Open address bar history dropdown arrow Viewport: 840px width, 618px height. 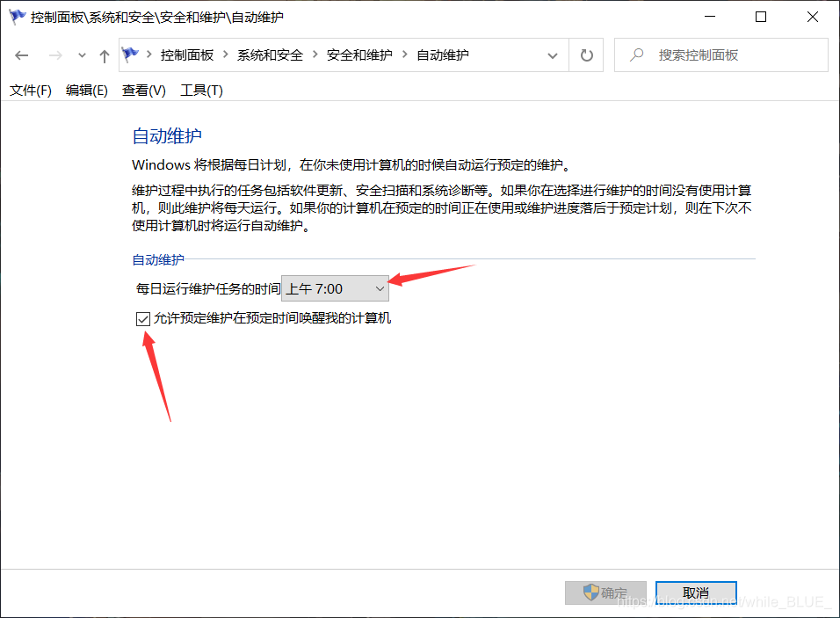(553, 55)
